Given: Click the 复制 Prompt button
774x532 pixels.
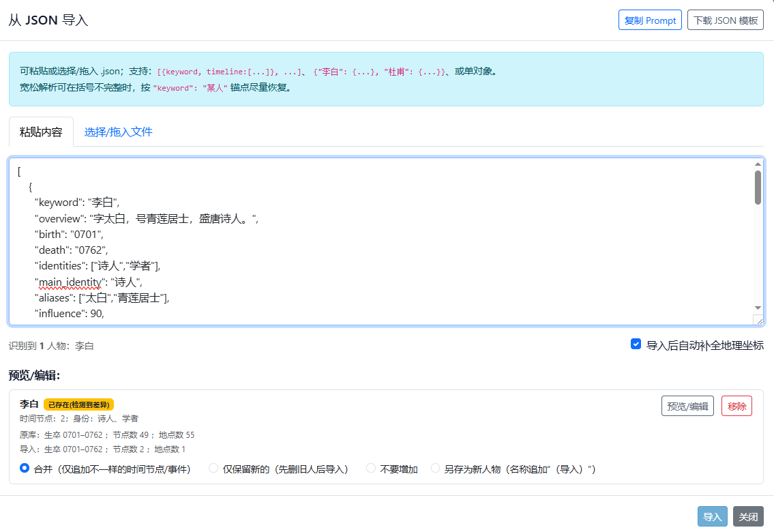Looking at the screenshot, I should [650, 20].
